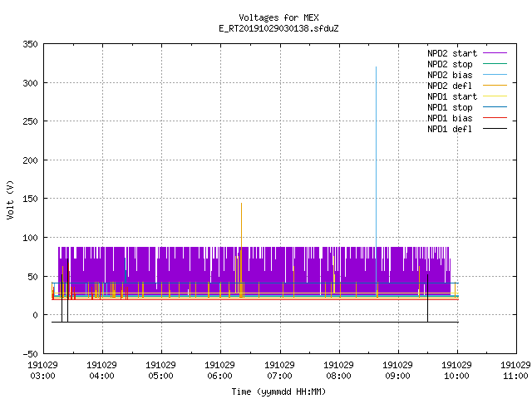Click the black NPD1 defl legend line
This screenshot has width=532, height=399.
[495, 129]
